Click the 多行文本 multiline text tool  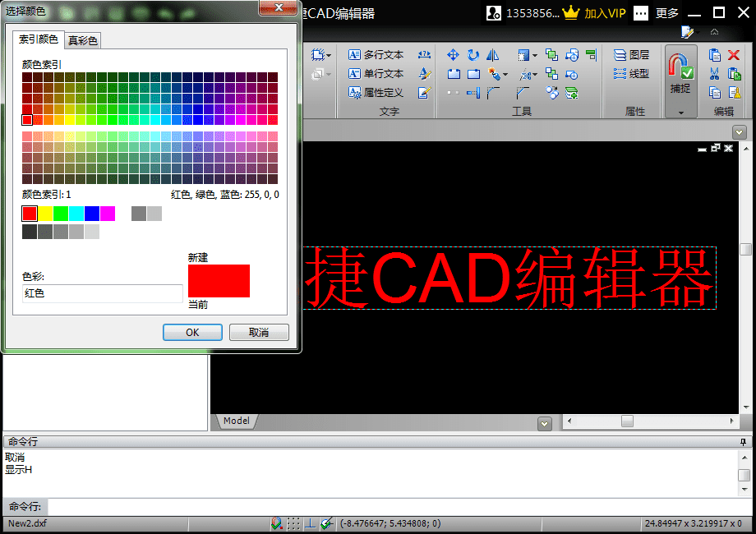pos(376,55)
